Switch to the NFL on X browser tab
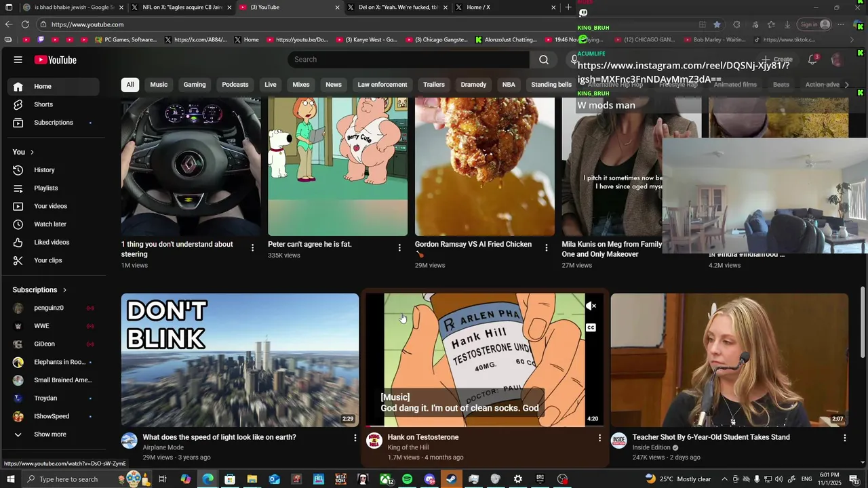This screenshot has width=868, height=488. tap(182, 7)
